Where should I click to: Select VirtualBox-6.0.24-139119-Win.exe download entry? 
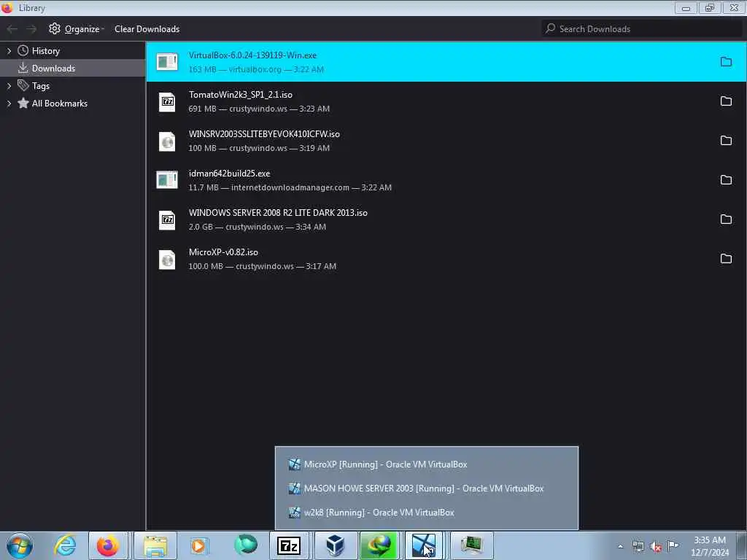click(x=446, y=62)
